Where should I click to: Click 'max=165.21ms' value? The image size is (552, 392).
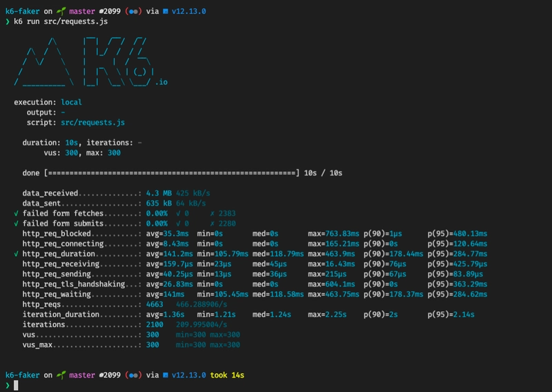pos(333,244)
